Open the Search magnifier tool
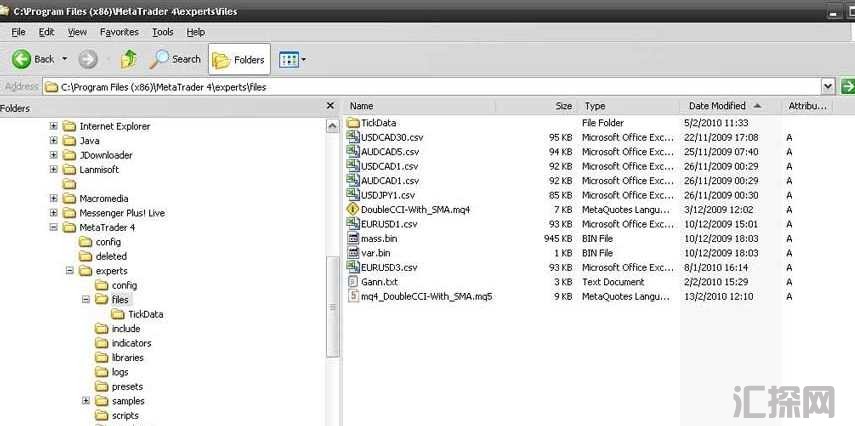This screenshot has height=426, width=855. 160,59
